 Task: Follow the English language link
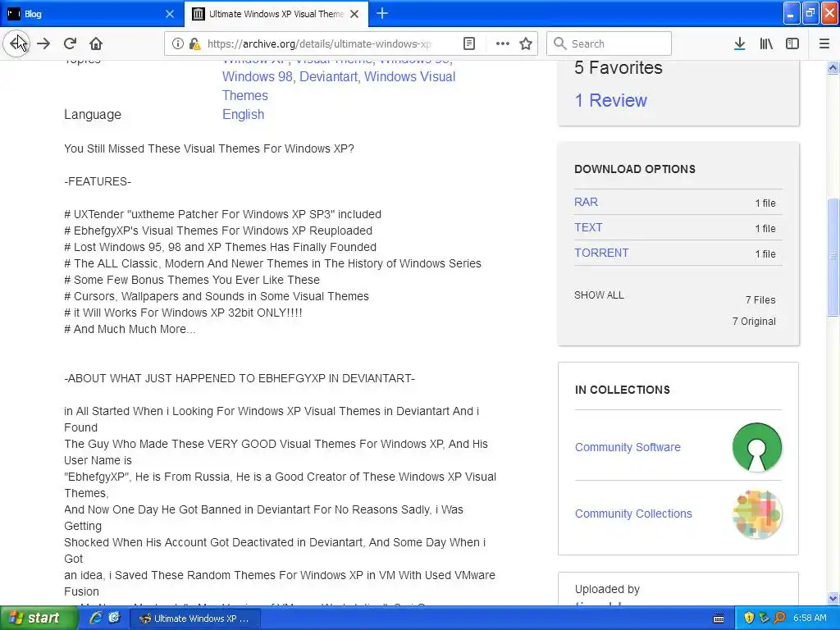243,114
